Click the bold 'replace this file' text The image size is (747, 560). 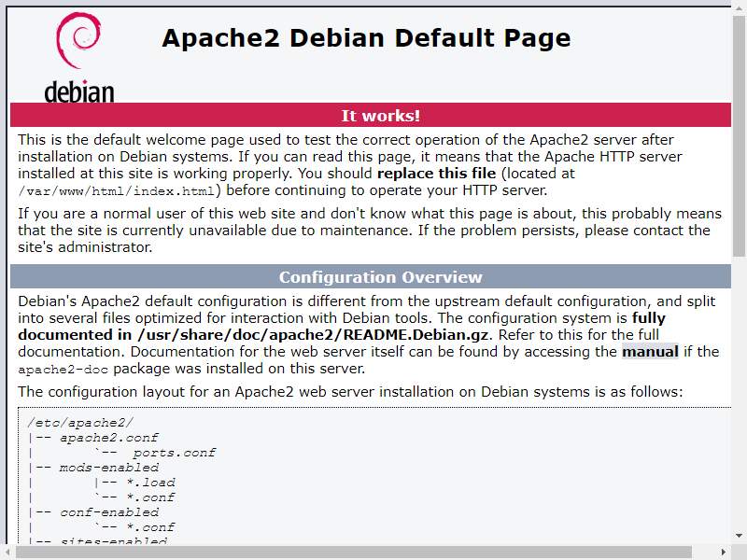point(436,173)
